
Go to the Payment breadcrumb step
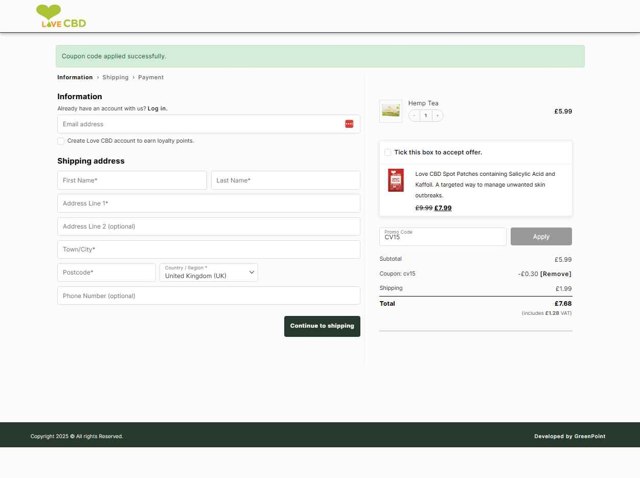point(151,77)
